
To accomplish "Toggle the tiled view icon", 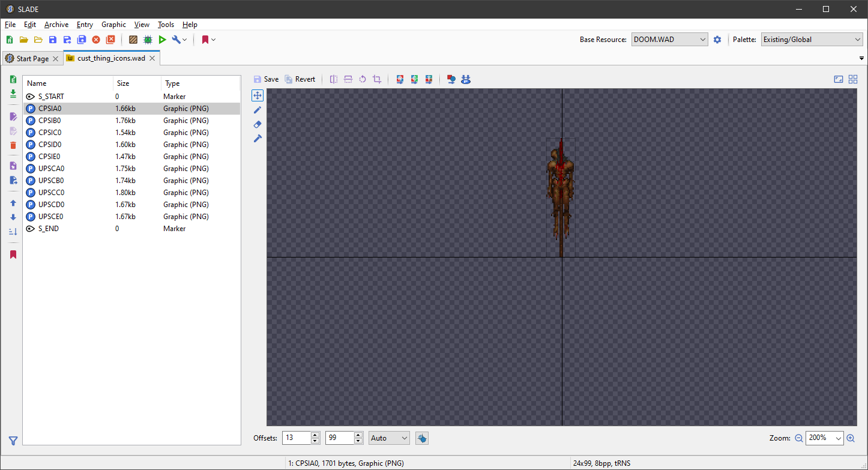I will 853,79.
